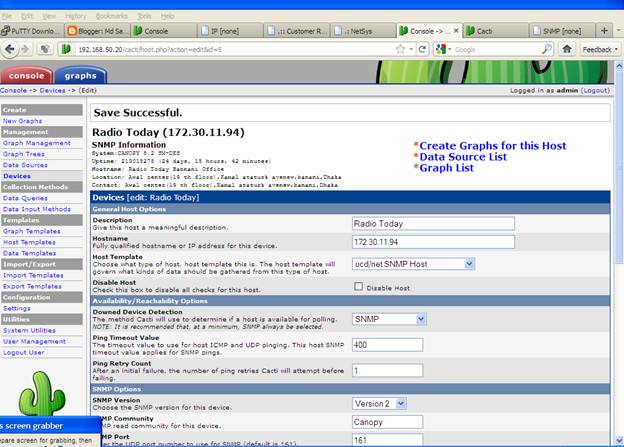The image size is (624, 447).
Task: Click the Data Source List link
Action: (x=463, y=157)
